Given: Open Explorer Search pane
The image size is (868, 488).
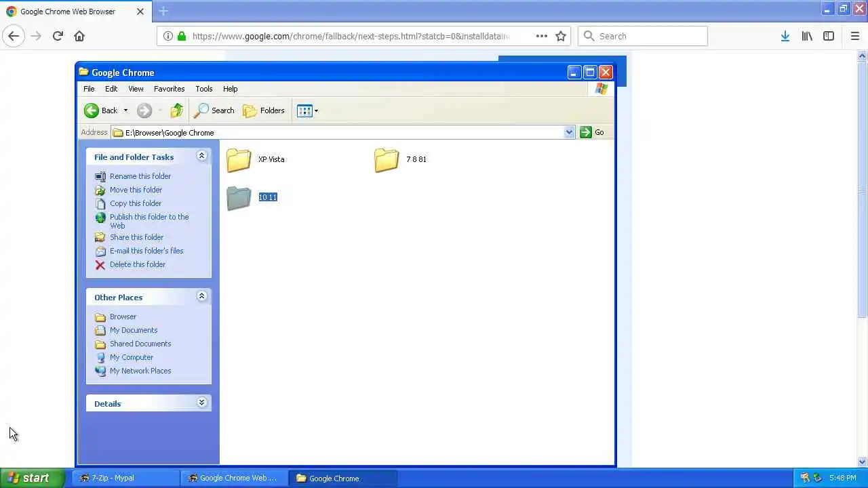Looking at the screenshot, I should [214, 110].
